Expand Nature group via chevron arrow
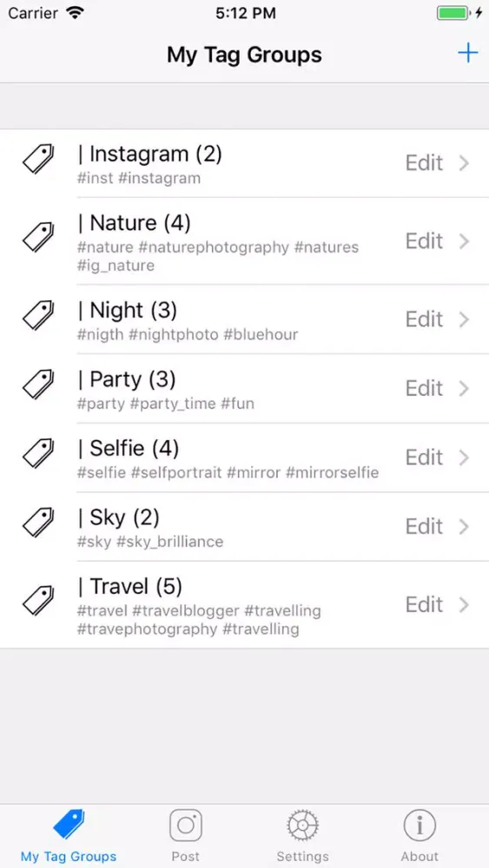The width and height of the screenshot is (489, 868). pyautogui.click(x=464, y=241)
